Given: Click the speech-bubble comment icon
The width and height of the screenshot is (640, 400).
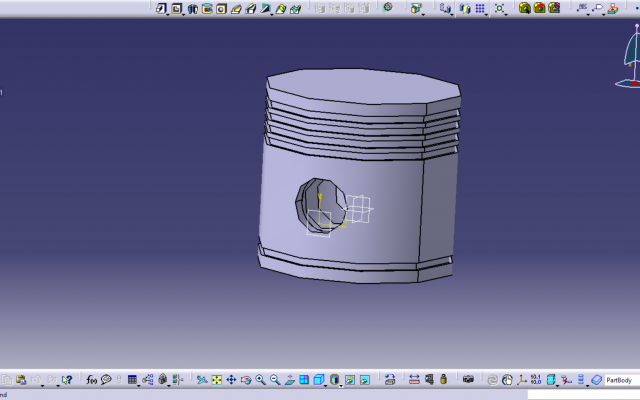Looking at the screenshot, I should pos(106,380).
